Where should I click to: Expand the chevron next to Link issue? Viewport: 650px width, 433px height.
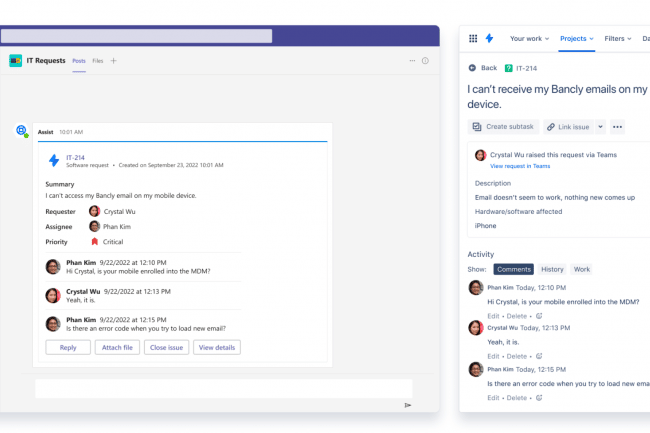[600, 127]
